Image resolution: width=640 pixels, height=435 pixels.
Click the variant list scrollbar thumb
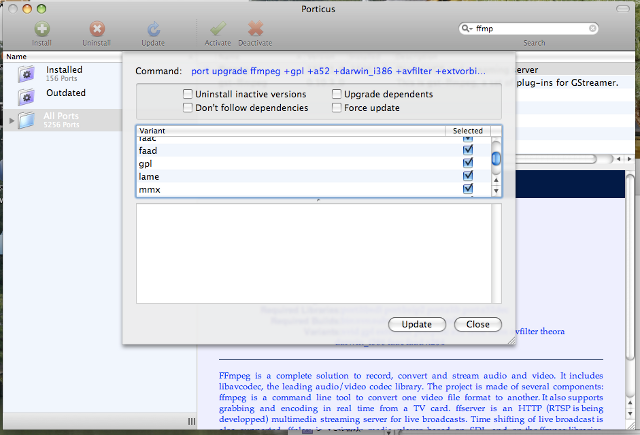point(495,158)
